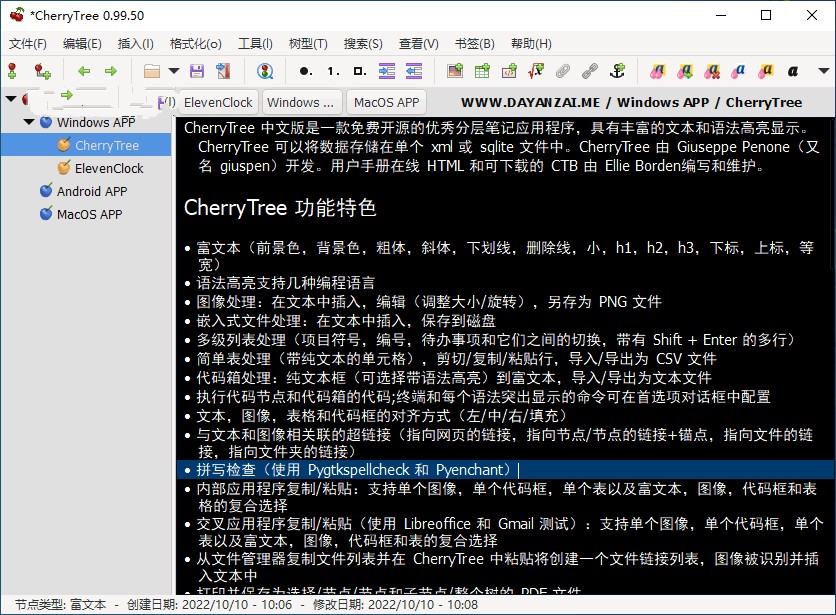The height and width of the screenshot is (615, 836).
Task: Click the WWW.DAYANZAI.ME / Windows APP / CherryTree path header
Action: (x=632, y=102)
